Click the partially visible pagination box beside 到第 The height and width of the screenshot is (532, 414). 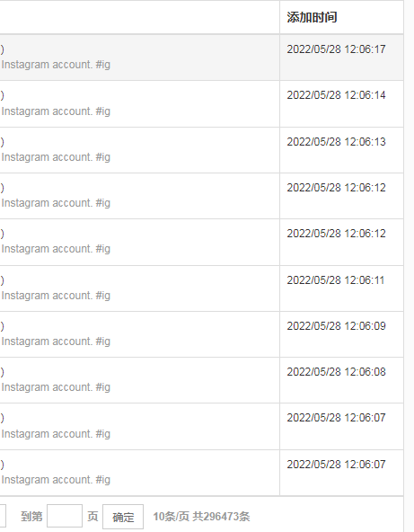click(x=3, y=516)
